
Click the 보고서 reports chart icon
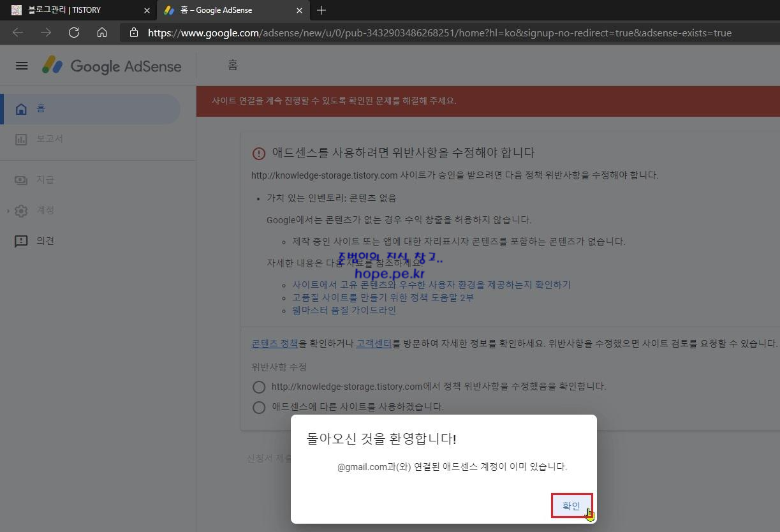(x=21, y=139)
